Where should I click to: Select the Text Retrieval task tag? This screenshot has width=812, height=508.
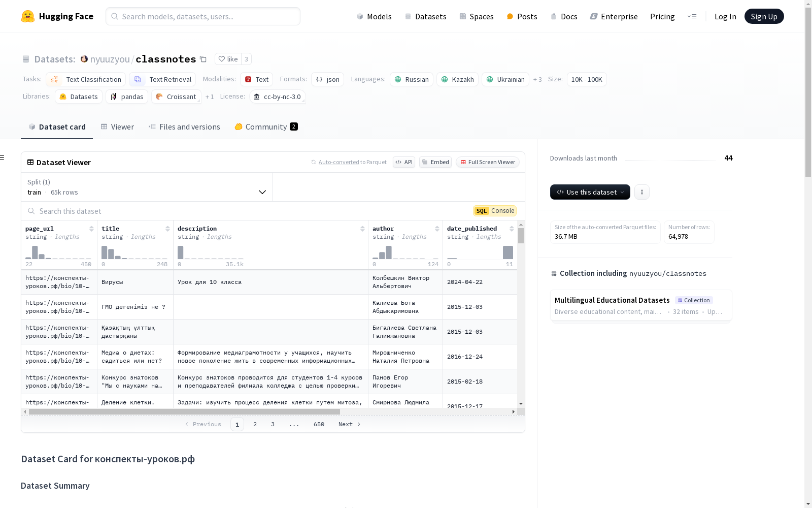click(x=162, y=79)
